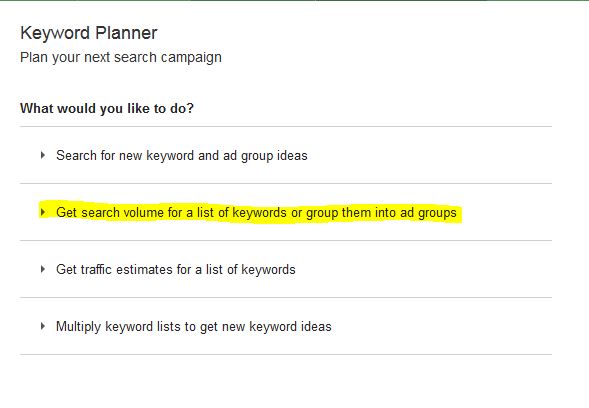Screen dimensions: 589x408
Task: Open Search for new keyword and ad group ideas
Action: click(x=182, y=156)
